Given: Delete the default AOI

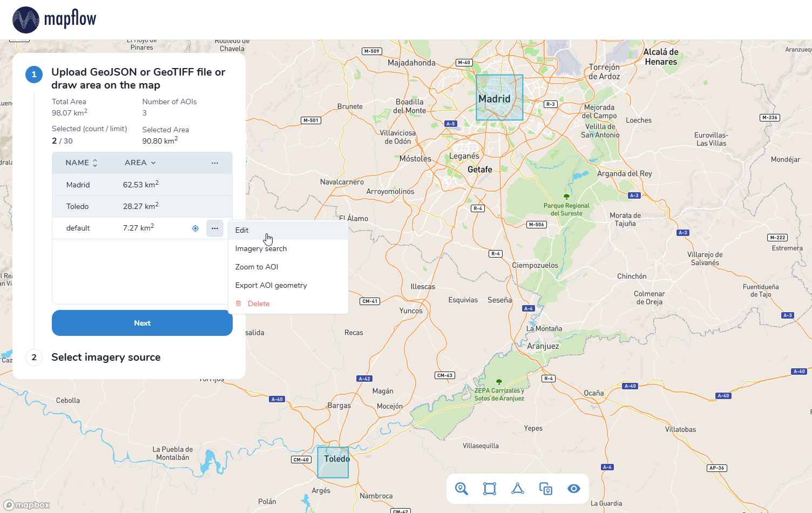Looking at the screenshot, I should 258,304.
